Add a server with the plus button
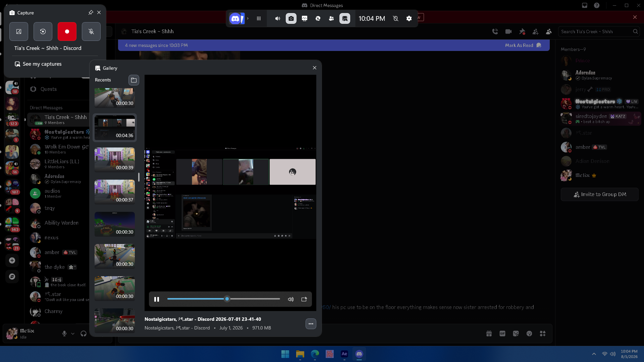Image resolution: width=644 pixels, height=362 pixels. coord(12,260)
